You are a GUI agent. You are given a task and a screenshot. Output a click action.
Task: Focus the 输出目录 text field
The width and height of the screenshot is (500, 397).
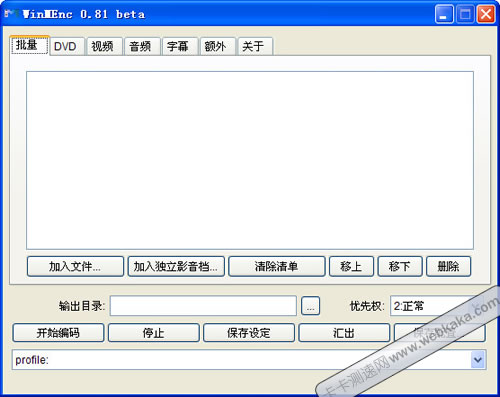point(203,306)
